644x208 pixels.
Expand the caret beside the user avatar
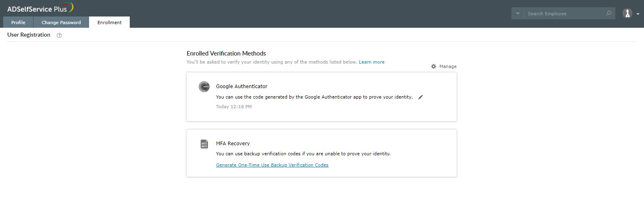[x=638, y=14]
